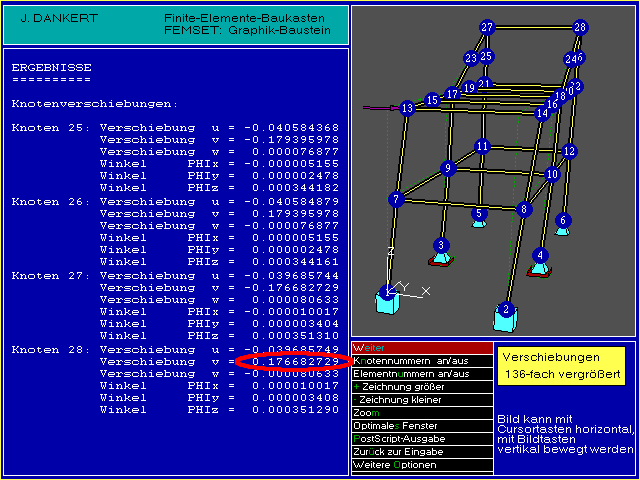Viewport: 640px width, 480px height.
Task: Click node 2 at the bottom support
Action: (506, 309)
